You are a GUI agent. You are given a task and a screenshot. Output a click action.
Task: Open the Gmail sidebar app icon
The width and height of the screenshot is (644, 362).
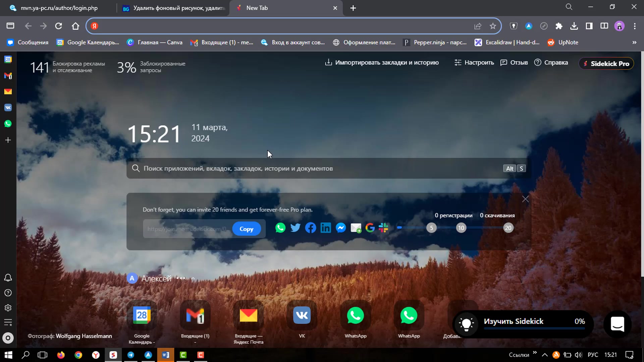pyautogui.click(x=8, y=76)
